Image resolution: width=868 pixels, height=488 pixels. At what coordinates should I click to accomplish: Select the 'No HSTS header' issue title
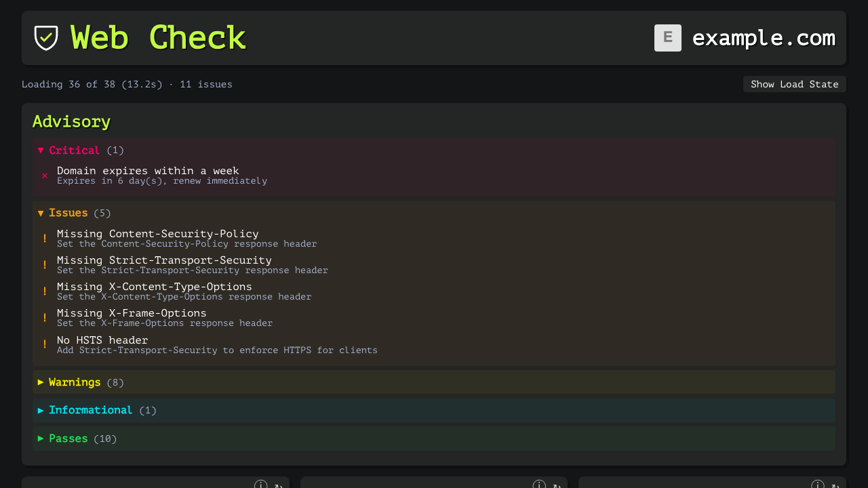point(102,340)
